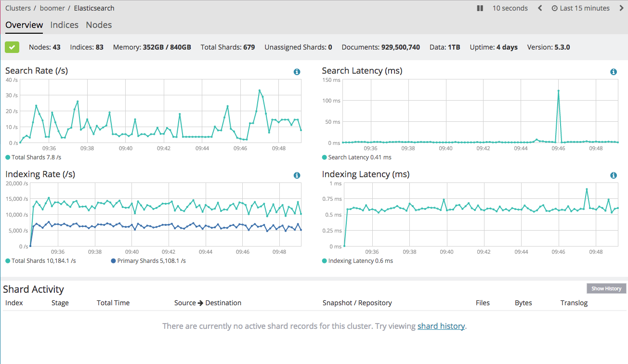The height and width of the screenshot is (364, 628).
Task: Toggle Indexing Latency 0.6 ms legend series
Action: [357, 260]
